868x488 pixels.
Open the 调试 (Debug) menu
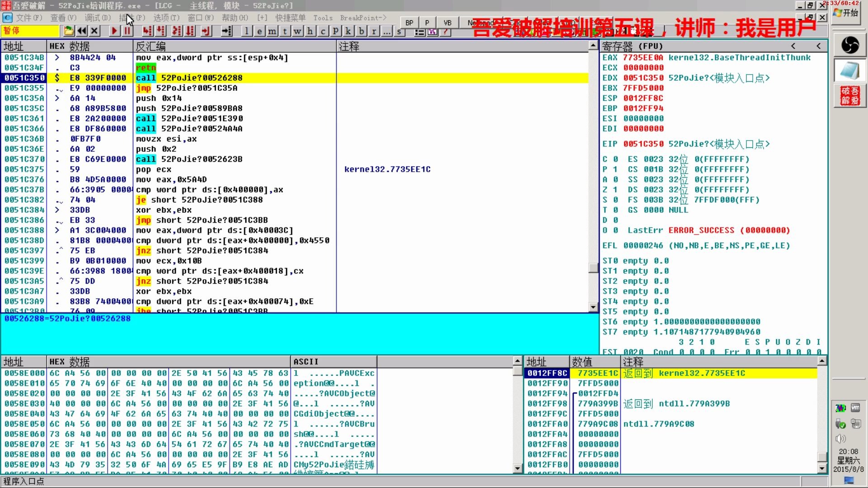point(95,17)
